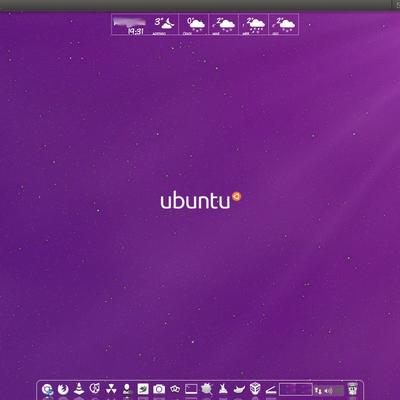Open the person silhouette chat icon
This screenshot has height=400, width=400.
127,389
